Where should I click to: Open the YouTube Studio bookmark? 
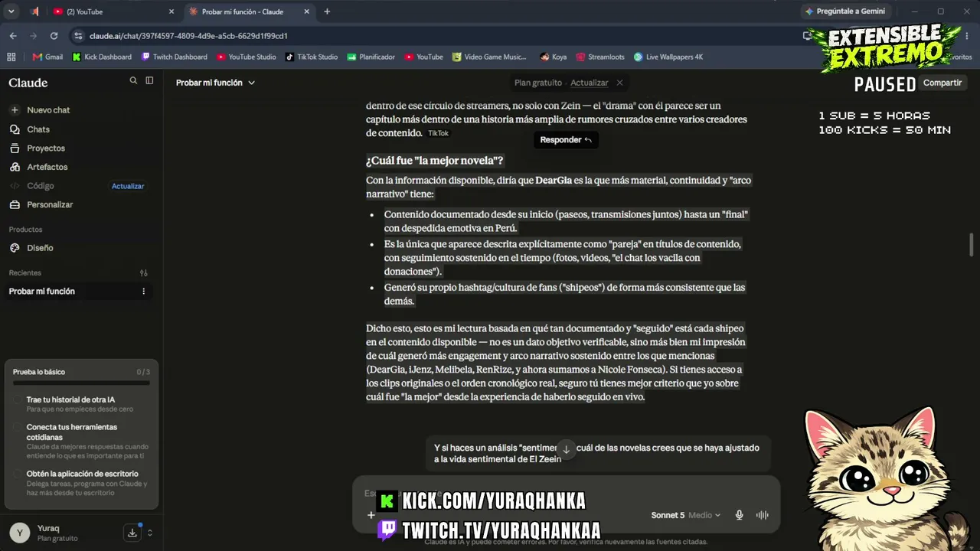point(246,57)
